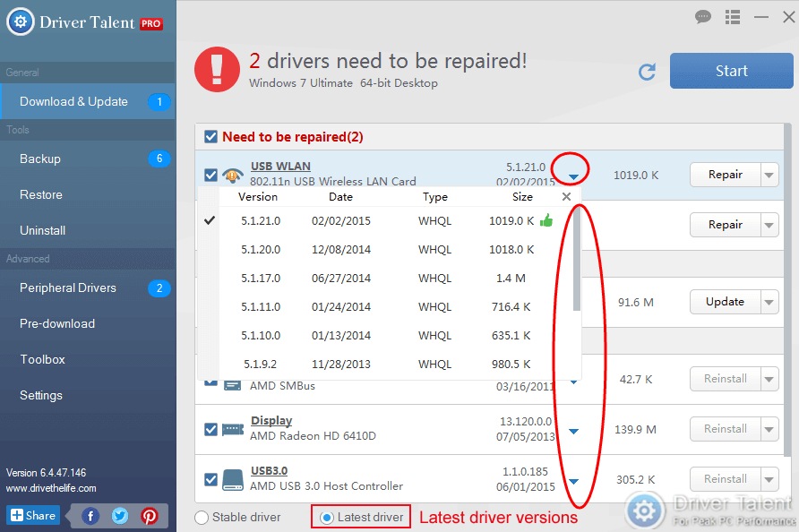This screenshot has height=532, width=799.
Task: Click the Driver Talent gear logo
Action: (x=21, y=21)
